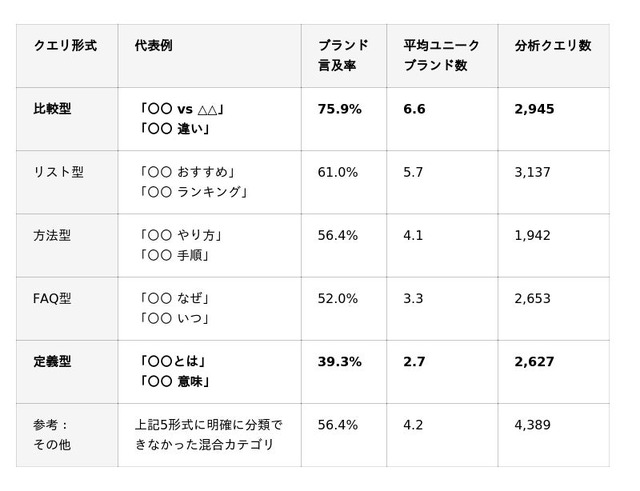
Task: Select the 比較型 row label
Action: (x=52, y=109)
